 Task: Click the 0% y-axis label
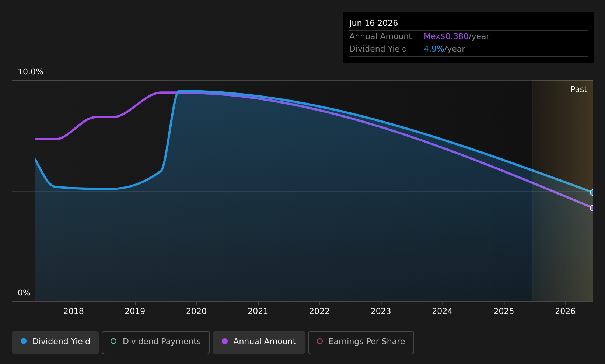click(24, 293)
